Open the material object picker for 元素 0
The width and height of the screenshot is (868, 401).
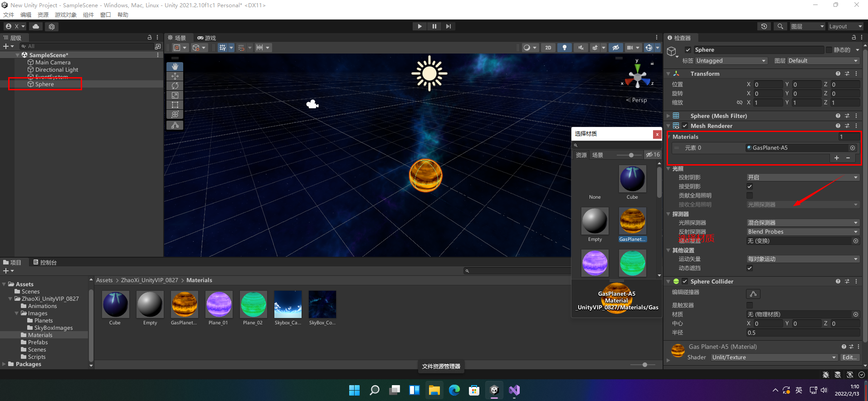853,148
